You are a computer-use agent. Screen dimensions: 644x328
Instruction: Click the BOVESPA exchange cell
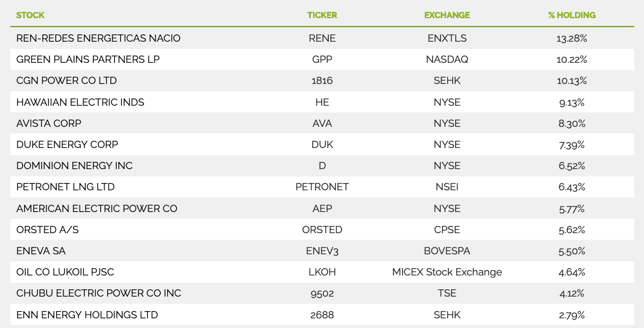tap(447, 251)
